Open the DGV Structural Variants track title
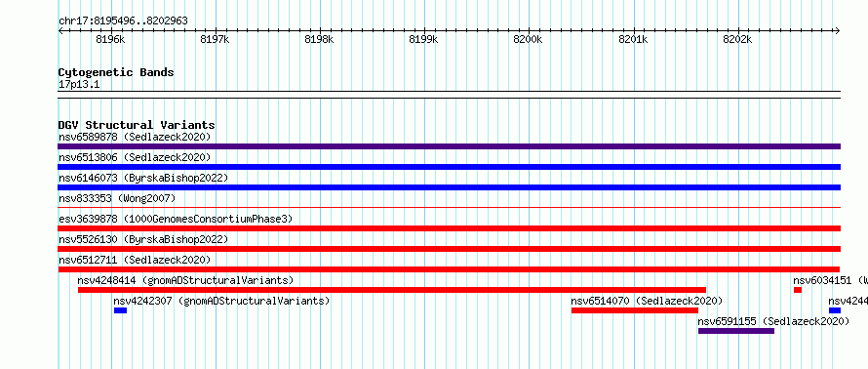 [x=137, y=125]
